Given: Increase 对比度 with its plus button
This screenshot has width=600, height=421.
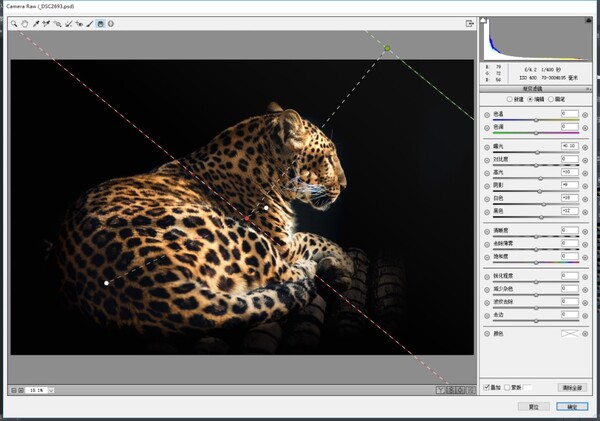Looking at the screenshot, I should [x=585, y=160].
